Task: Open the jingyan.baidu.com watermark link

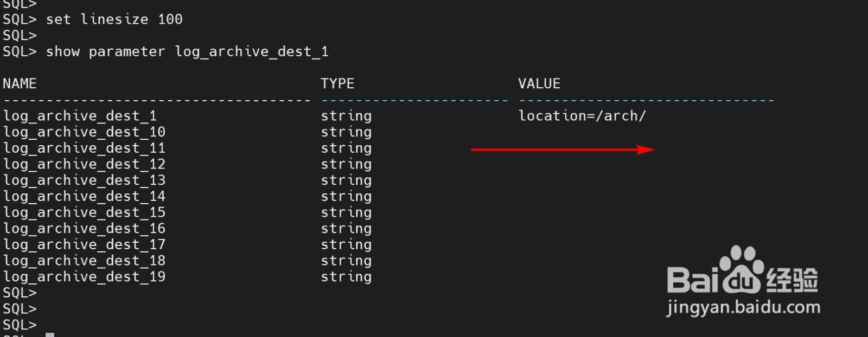Action: click(x=743, y=307)
